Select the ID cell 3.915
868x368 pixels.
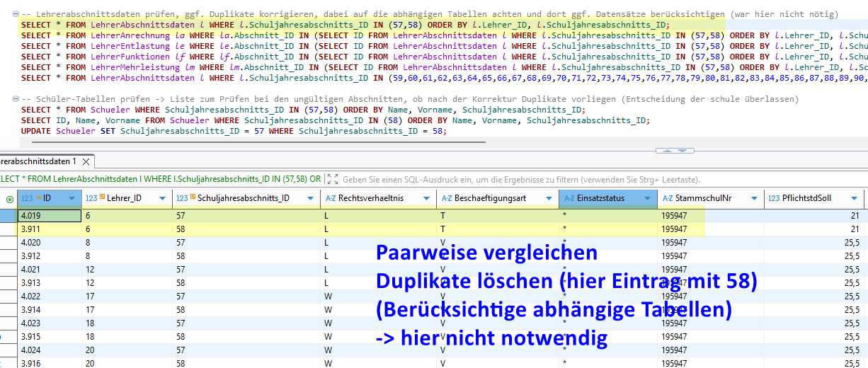[x=50, y=336]
